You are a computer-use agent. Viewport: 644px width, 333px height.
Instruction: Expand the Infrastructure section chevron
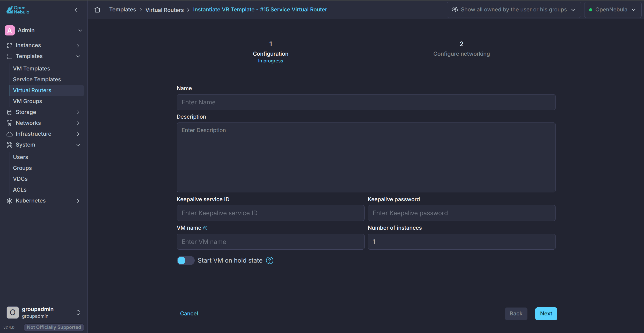pyautogui.click(x=78, y=134)
